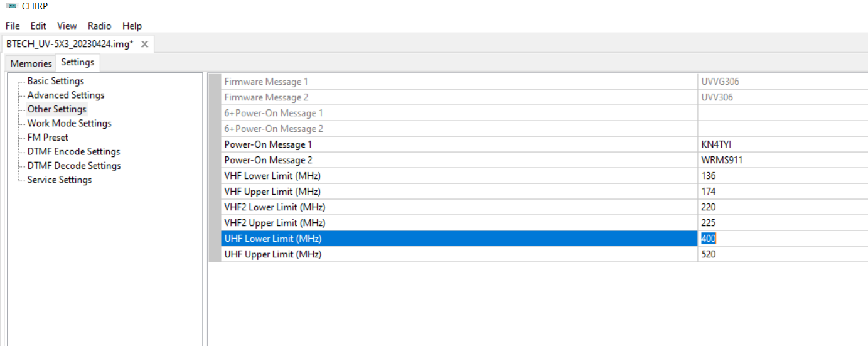Open DTMF Decode Settings
Image resolution: width=868 pixels, height=346 pixels.
[74, 165]
